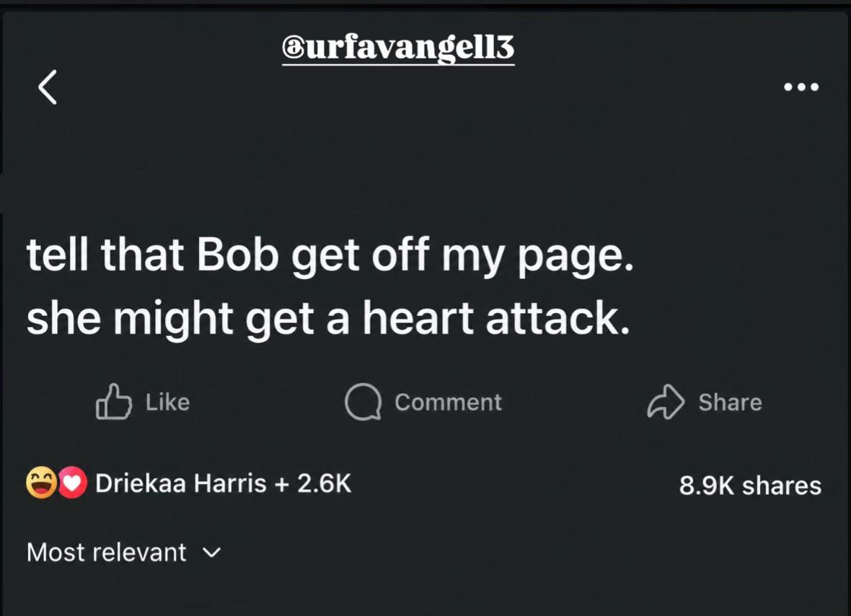This screenshot has height=616, width=851.
Task: Go back using the left arrow
Action: click(x=48, y=87)
